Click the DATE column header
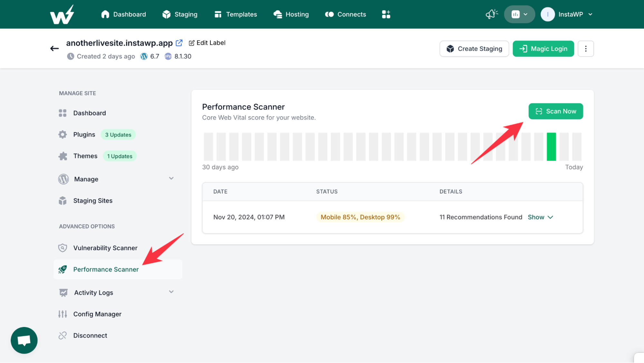Viewport: 644px width, 363px height. tap(220, 191)
